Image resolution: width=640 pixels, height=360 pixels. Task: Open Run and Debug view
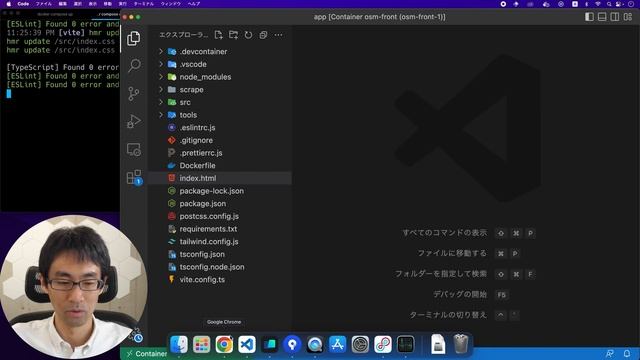pyautogui.click(x=134, y=121)
